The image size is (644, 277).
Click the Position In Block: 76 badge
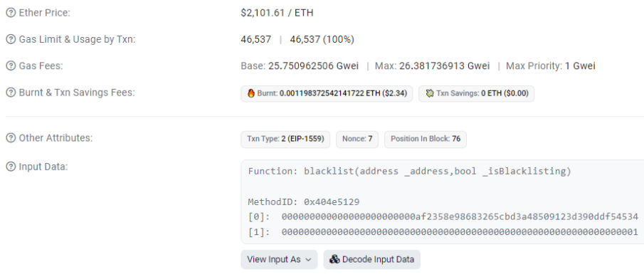426,139
